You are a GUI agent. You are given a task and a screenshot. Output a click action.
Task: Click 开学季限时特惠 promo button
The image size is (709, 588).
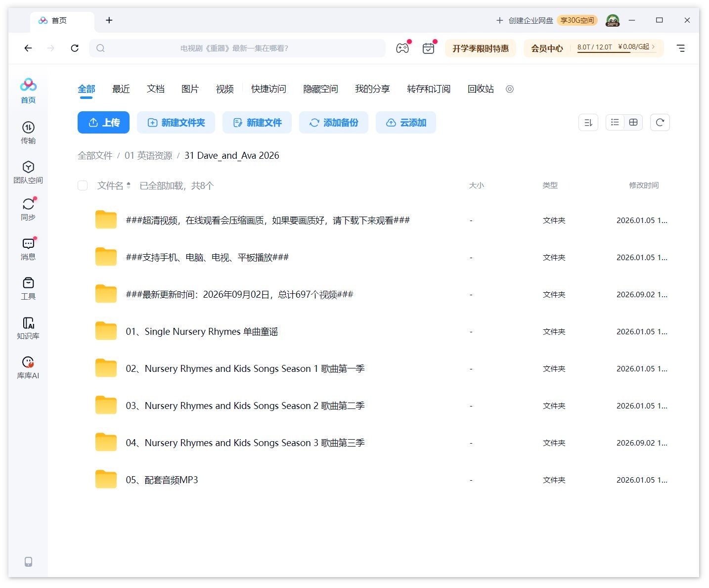point(481,48)
